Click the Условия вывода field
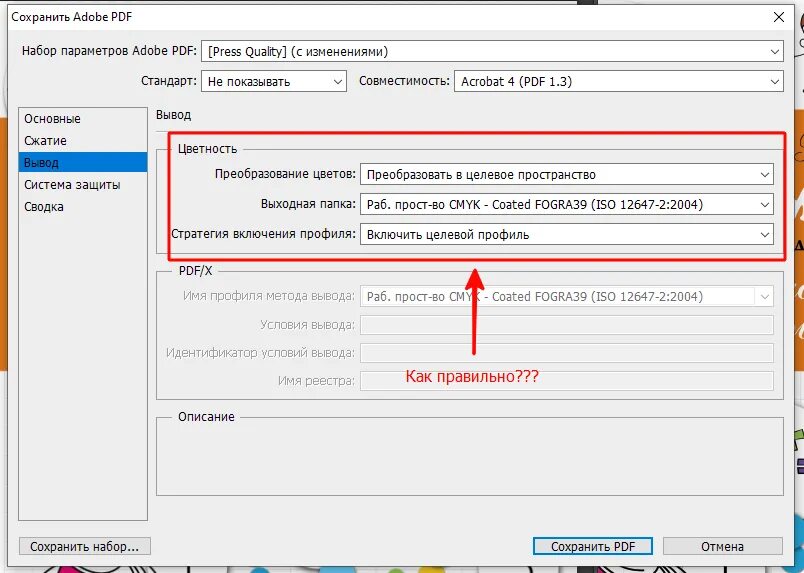 (567, 325)
